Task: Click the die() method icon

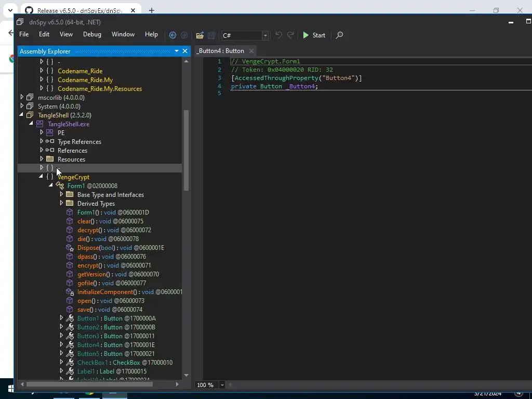Action: pos(70,238)
